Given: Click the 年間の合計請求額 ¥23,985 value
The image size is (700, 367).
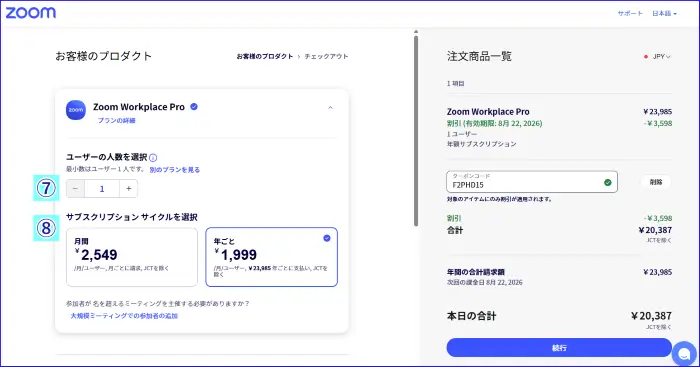Looking at the screenshot, I should coord(657,272).
